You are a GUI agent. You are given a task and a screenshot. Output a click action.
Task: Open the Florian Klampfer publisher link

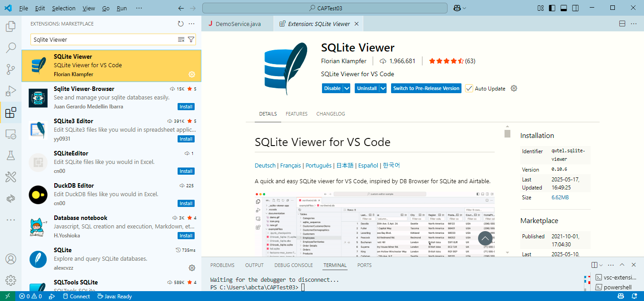[344, 61]
